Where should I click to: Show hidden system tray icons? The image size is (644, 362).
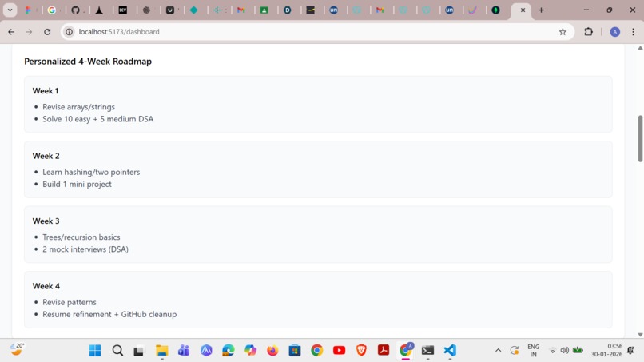point(499,351)
